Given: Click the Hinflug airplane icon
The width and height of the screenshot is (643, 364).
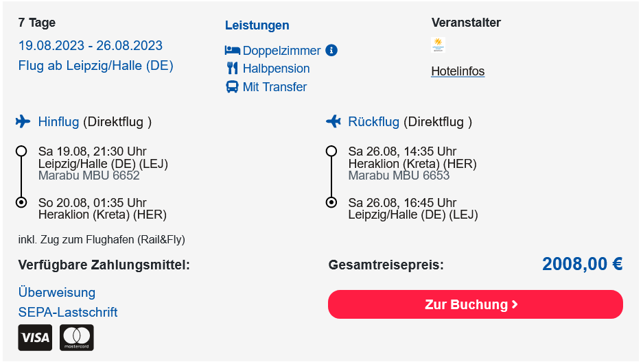Looking at the screenshot, I should pos(23,121).
